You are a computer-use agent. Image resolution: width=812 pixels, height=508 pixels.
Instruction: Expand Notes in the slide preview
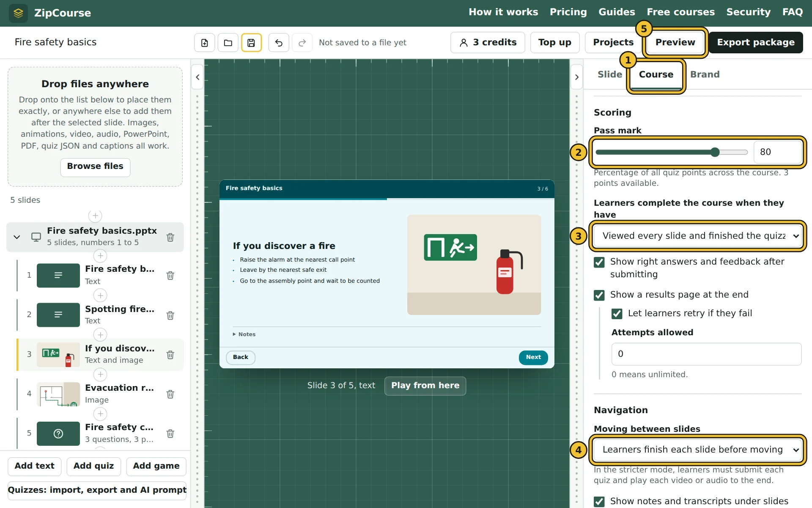[x=244, y=334]
